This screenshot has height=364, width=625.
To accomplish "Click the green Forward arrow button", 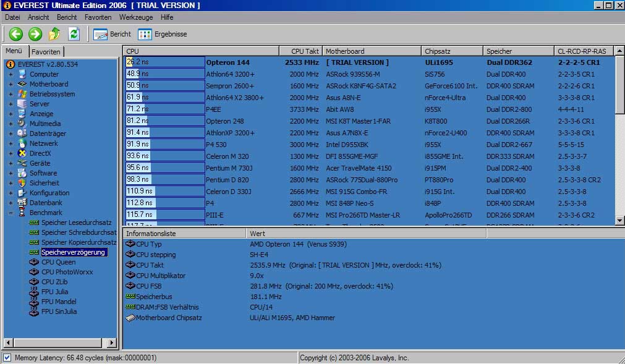I will [35, 34].
